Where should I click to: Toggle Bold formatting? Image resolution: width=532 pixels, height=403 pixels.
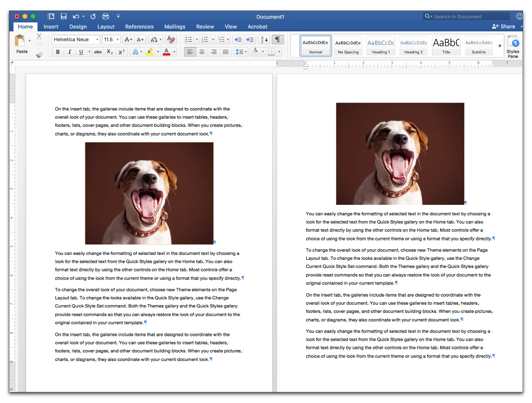coord(58,52)
